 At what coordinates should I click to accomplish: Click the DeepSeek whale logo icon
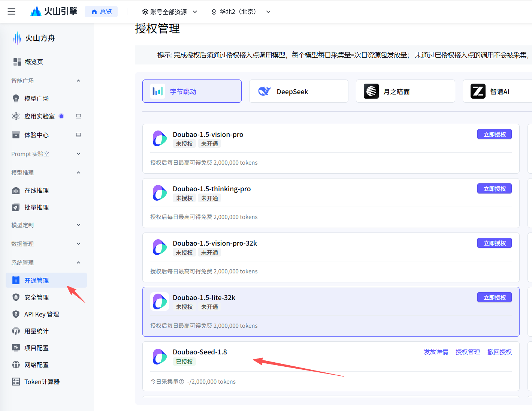pyautogui.click(x=265, y=91)
